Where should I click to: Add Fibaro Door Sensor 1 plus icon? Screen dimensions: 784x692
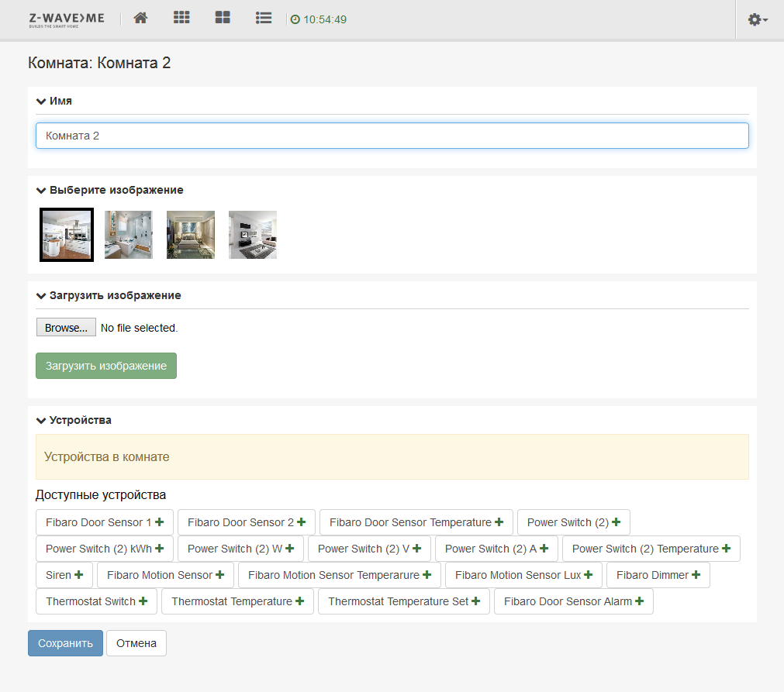[x=160, y=522]
